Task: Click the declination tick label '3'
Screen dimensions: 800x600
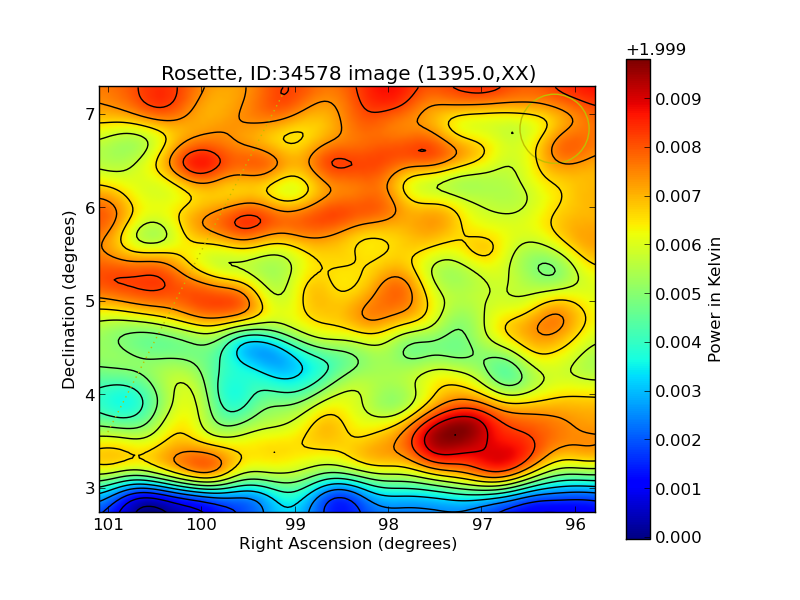Action: point(90,488)
